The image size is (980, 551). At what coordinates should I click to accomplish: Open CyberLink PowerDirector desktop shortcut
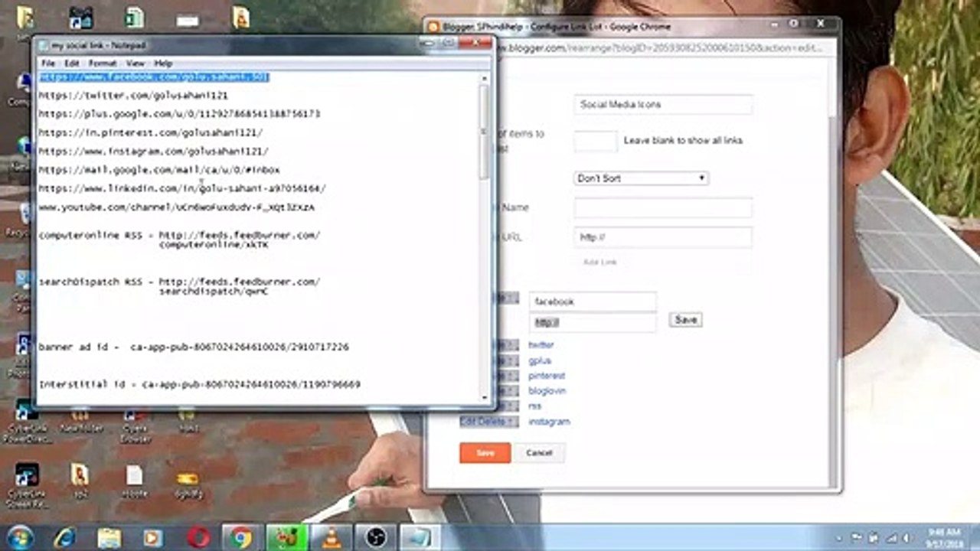pos(27,421)
